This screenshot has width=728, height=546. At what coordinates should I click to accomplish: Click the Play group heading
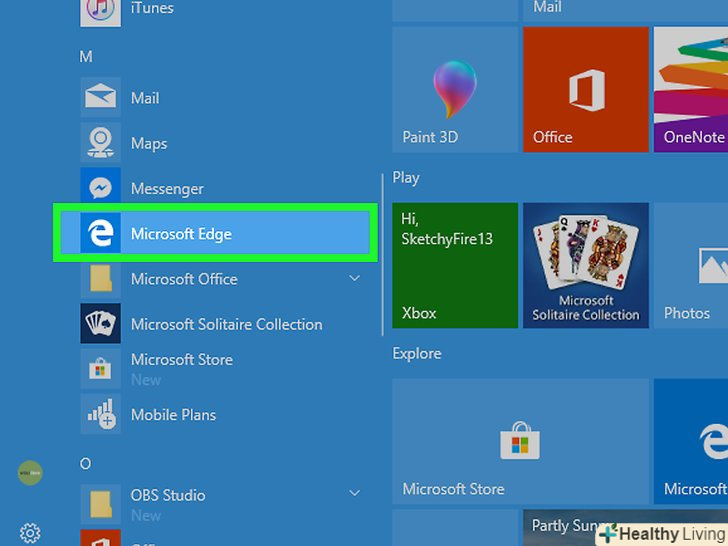[406, 178]
